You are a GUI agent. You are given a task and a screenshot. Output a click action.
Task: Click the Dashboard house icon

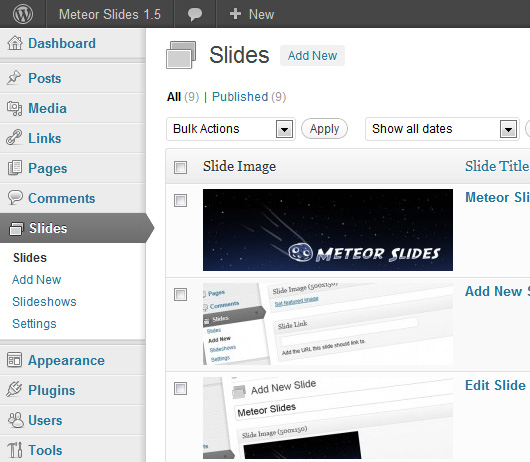(15, 43)
